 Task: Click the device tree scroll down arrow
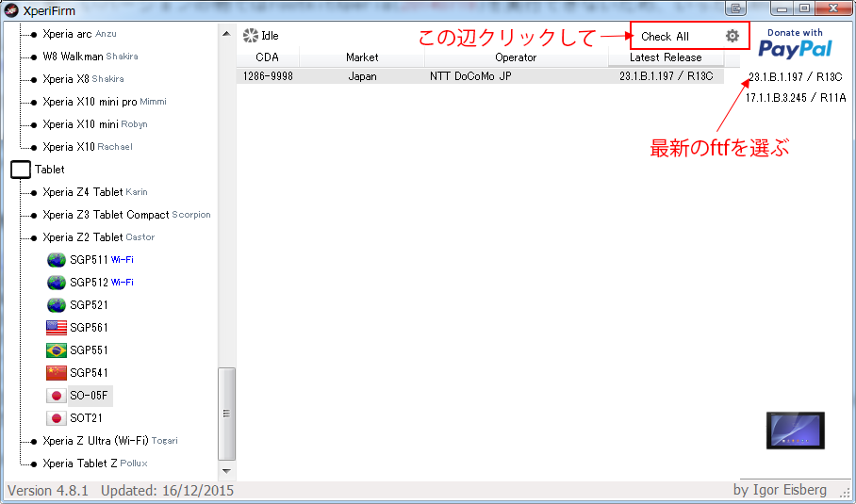click(226, 471)
